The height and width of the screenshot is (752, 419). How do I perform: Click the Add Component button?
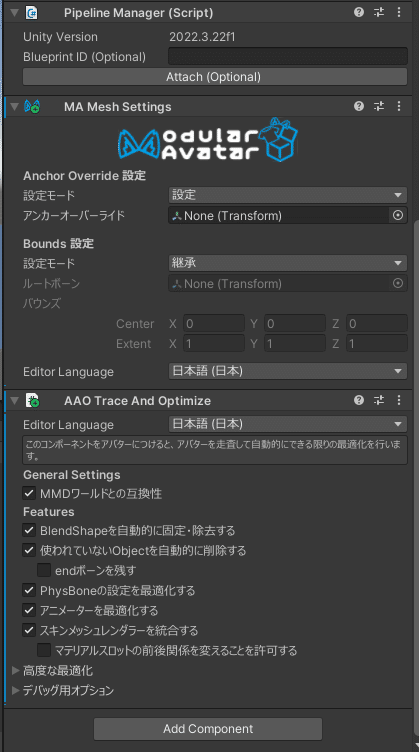(208, 729)
